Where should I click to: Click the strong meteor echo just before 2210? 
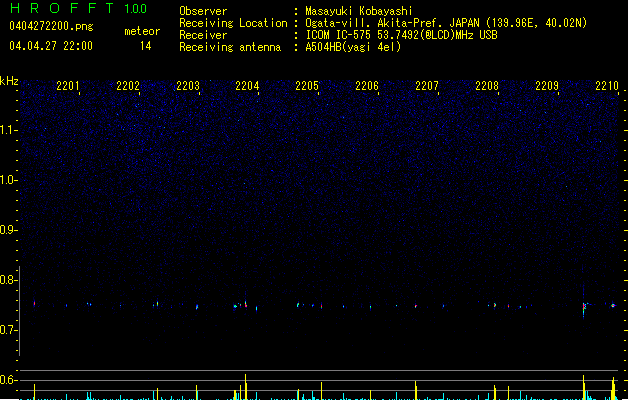(584, 307)
